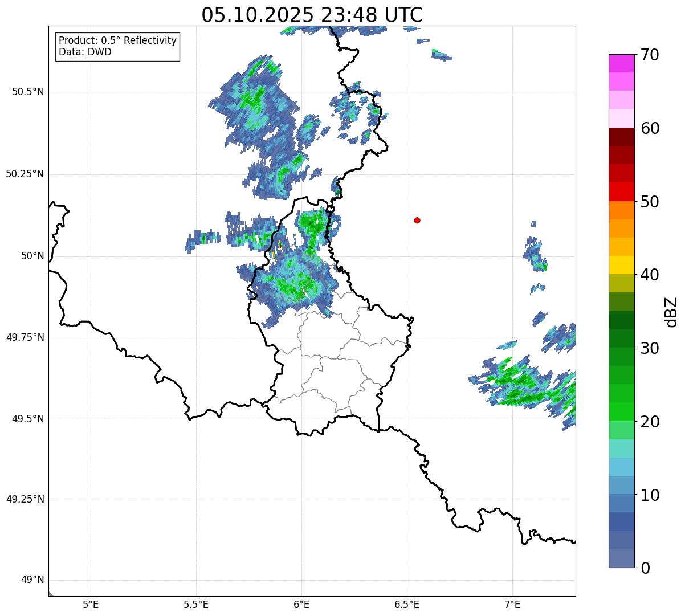Click the bright red colorbar swatch below 50 dBZ

[x=622, y=192]
